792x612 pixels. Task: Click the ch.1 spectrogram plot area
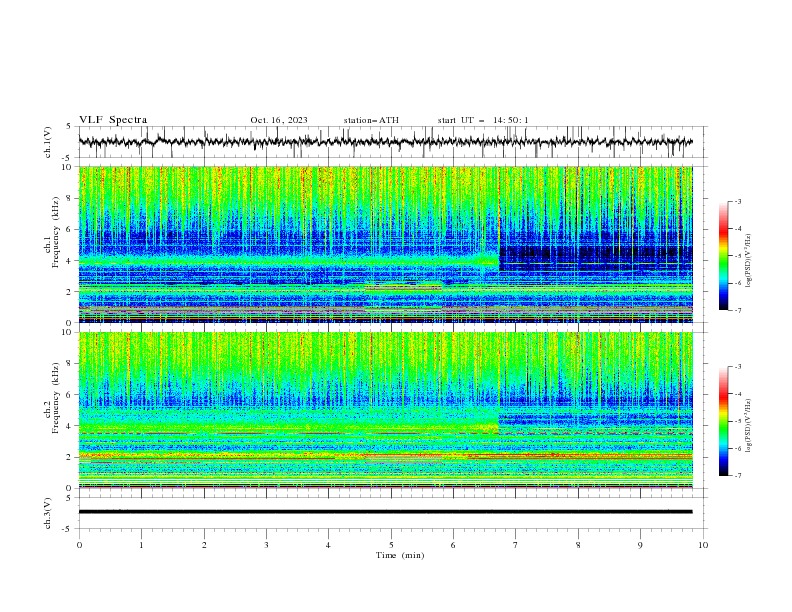pyautogui.click(x=385, y=244)
